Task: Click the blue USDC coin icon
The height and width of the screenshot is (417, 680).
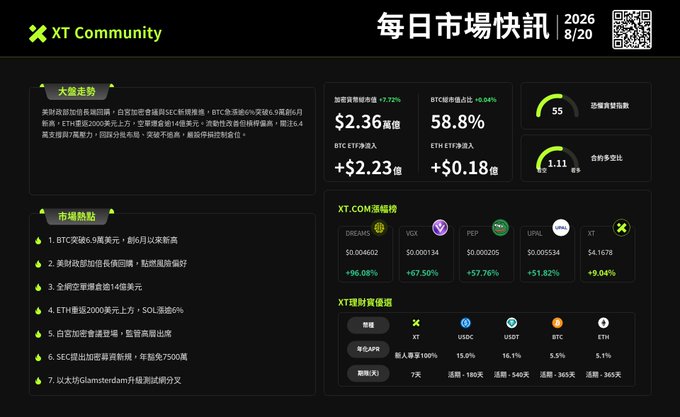Action: pyautogui.click(x=465, y=323)
